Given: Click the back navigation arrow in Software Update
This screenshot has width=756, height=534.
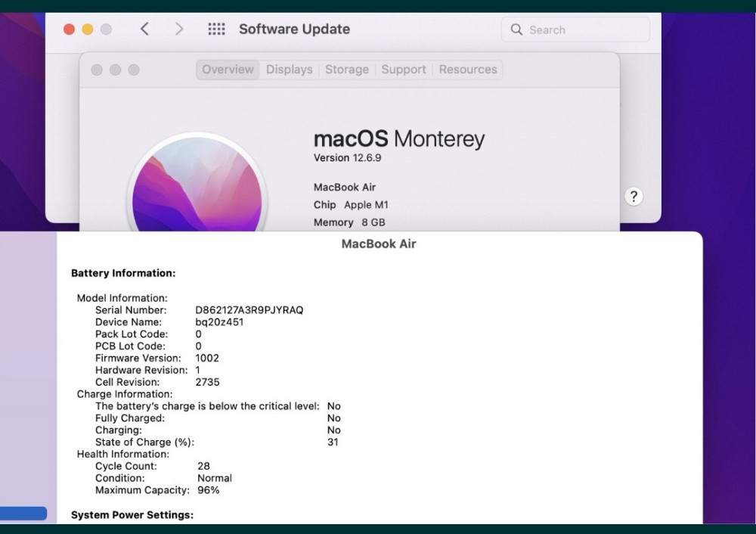Looking at the screenshot, I should pos(144,29).
